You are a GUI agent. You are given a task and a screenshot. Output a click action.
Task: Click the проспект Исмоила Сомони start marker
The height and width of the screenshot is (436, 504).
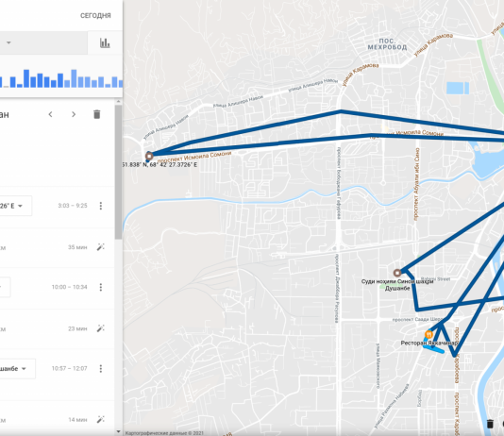tap(149, 156)
